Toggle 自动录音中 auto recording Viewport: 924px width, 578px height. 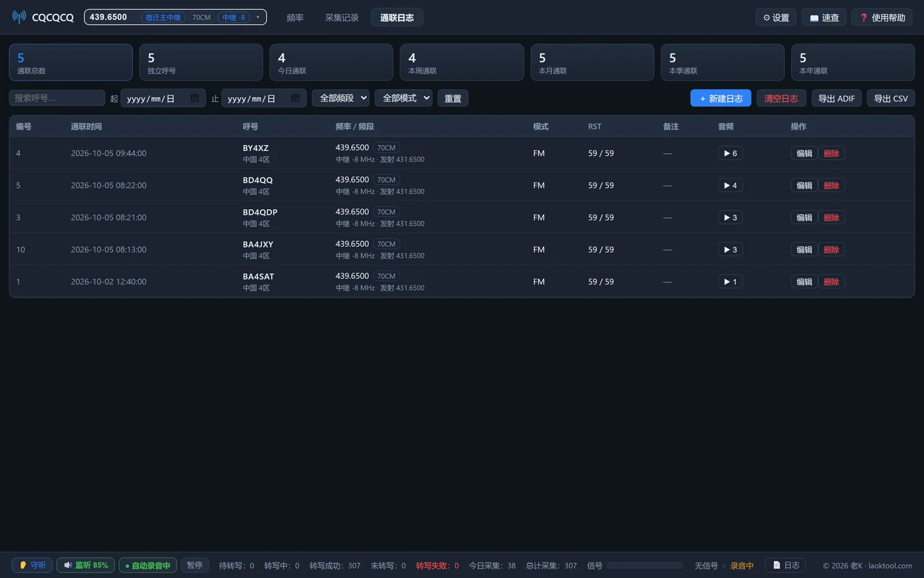148,565
